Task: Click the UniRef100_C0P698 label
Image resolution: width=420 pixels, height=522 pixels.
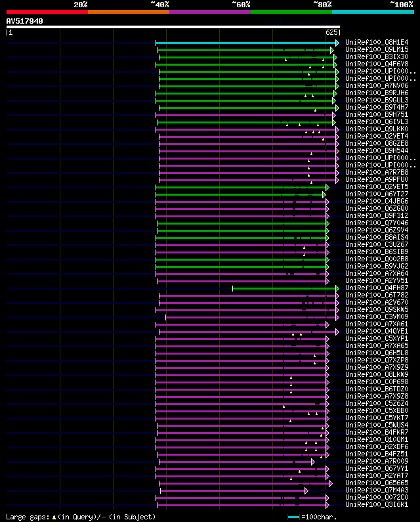Action: coord(377,382)
